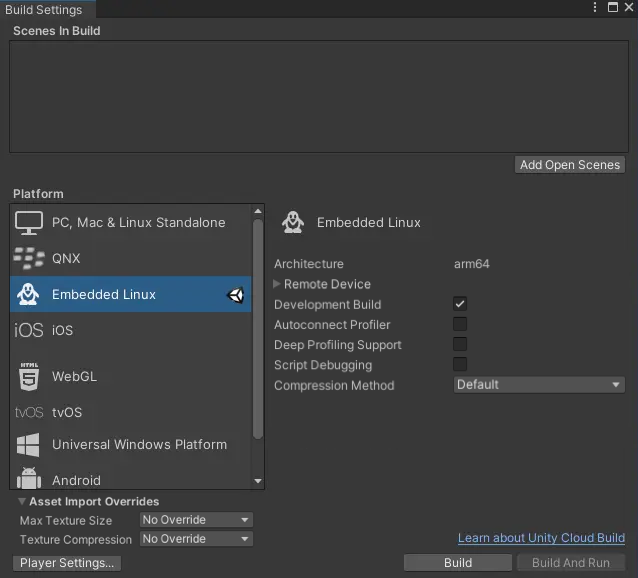Open the Max Texture Size dropdown
Viewport: 638px width, 578px height.
click(x=196, y=520)
